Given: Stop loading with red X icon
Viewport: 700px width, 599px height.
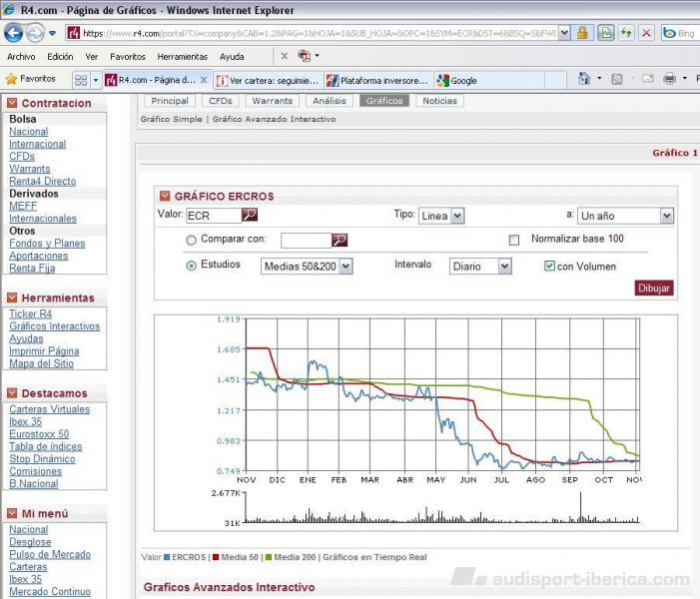Looking at the screenshot, I should click(646, 33).
